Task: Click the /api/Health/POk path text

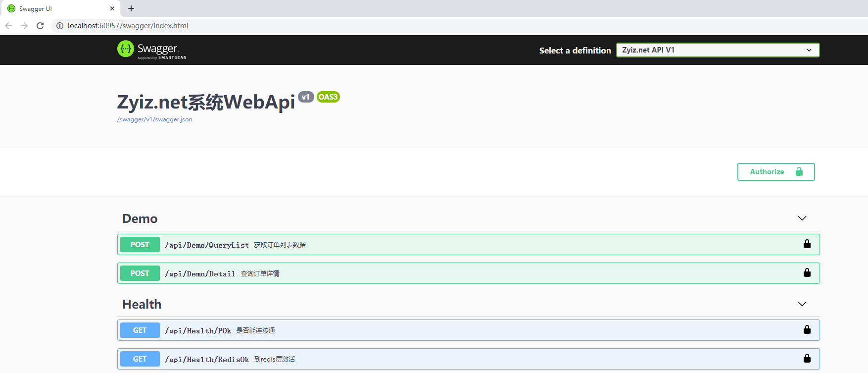Action: click(x=198, y=331)
